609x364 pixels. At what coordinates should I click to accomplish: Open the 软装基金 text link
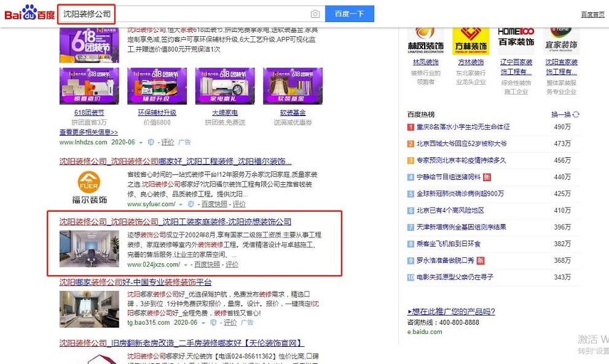[293, 112]
